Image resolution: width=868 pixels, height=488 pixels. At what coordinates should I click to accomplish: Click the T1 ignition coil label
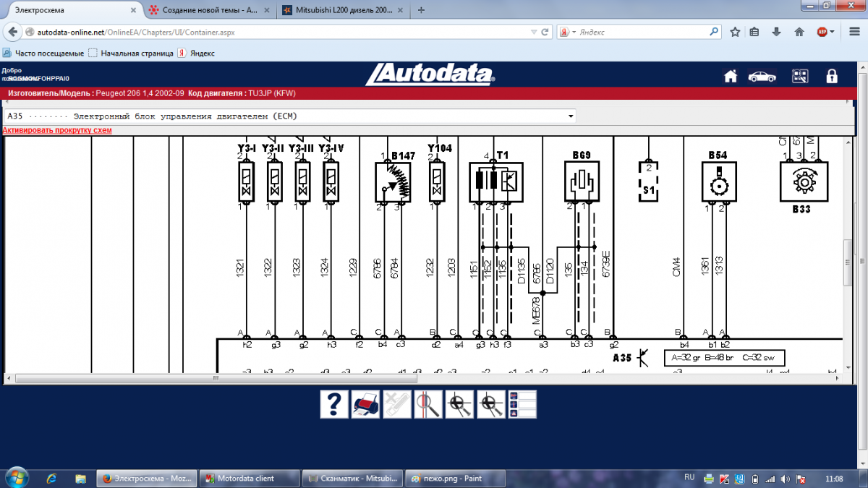click(503, 155)
